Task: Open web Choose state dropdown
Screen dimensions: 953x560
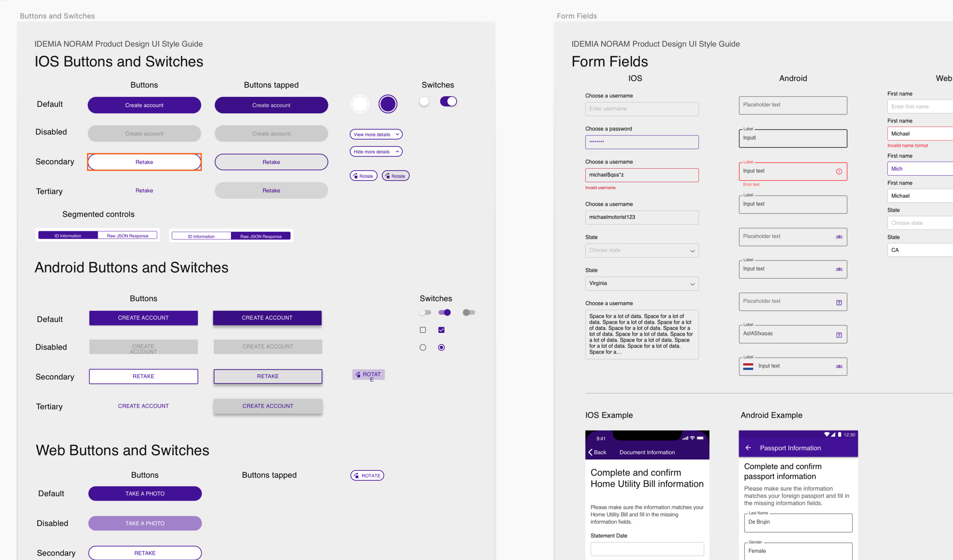Action: coord(920,223)
